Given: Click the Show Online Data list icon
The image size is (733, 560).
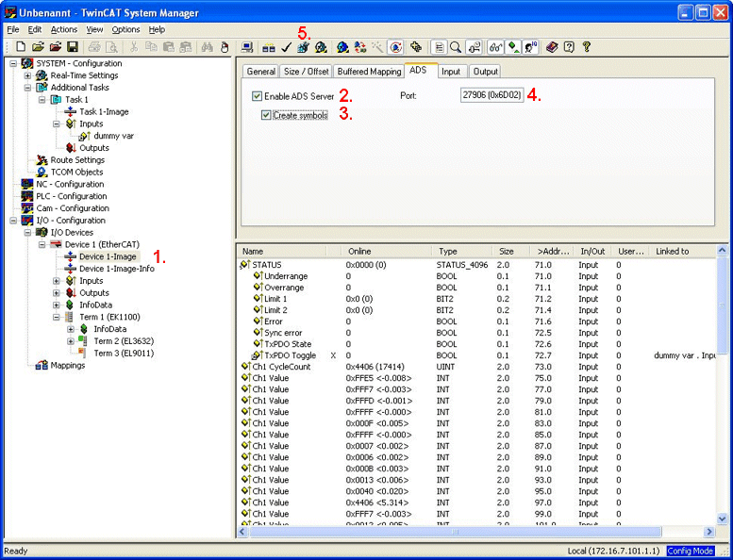Looking at the screenshot, I should tap(439, 47).
